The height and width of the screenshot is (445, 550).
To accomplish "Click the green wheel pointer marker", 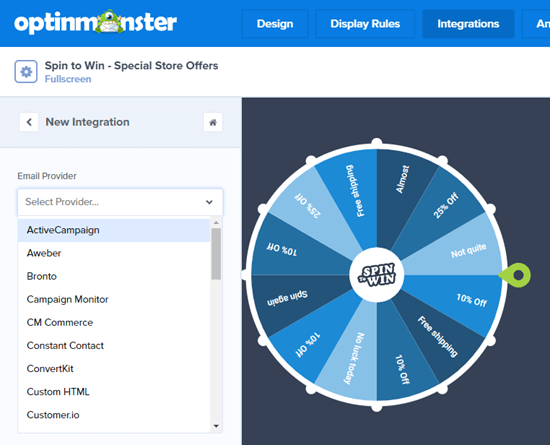I will pyautogui.click(x=515, y=275).
